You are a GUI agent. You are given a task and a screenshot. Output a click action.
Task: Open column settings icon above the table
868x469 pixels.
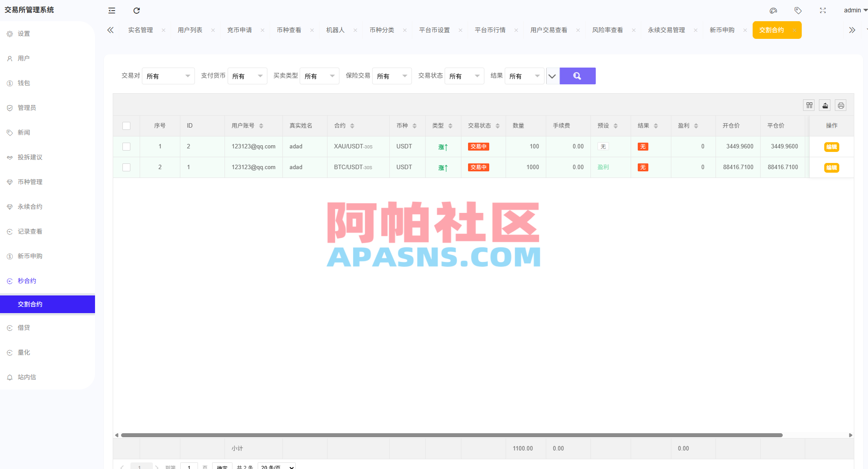(x=809, y=105)
